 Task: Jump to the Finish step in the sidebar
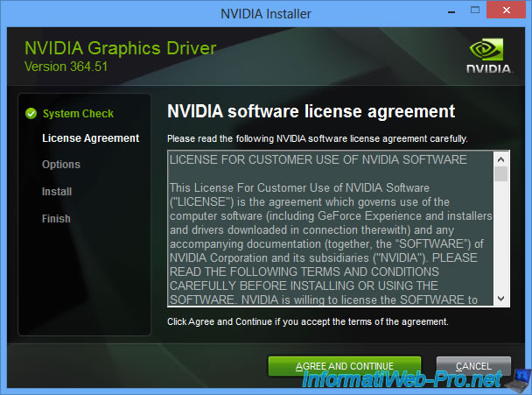(x=56, y=219)
